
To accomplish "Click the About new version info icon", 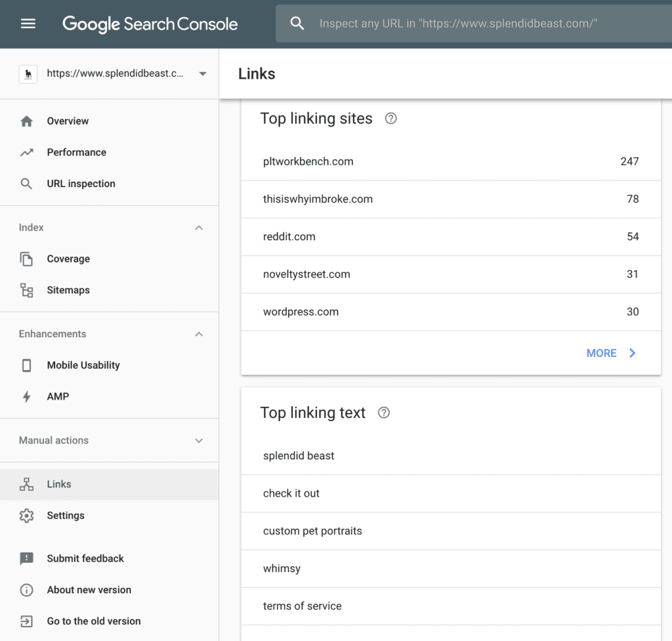I will (x=26, y=590).
